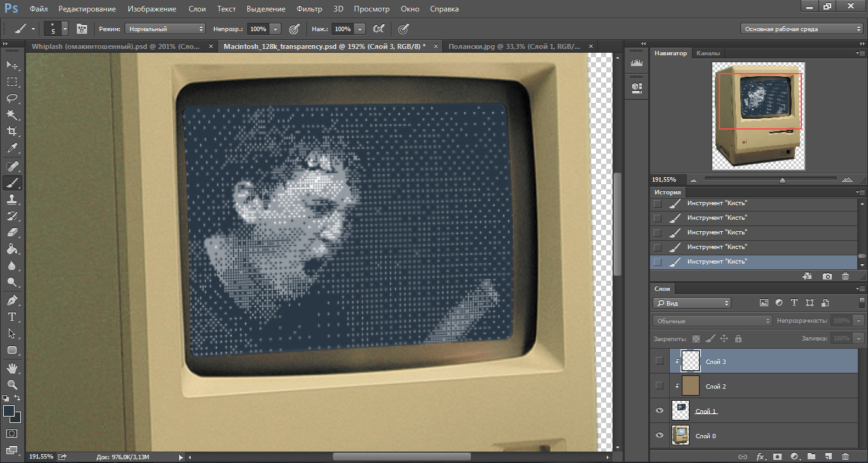Open layer Непрозрачность dropdown arrow
Viewport: 868px width, 463px height.
point(858,321)
